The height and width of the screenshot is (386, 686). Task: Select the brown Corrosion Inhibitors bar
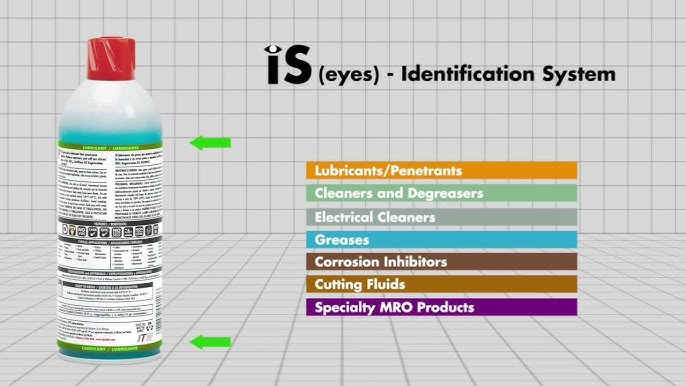pos(441,262)
